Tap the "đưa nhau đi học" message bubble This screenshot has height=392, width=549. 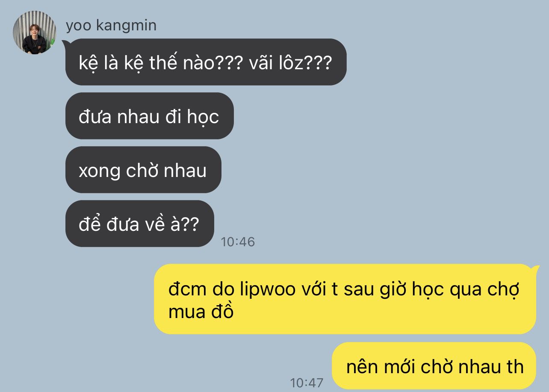(149, 116)
